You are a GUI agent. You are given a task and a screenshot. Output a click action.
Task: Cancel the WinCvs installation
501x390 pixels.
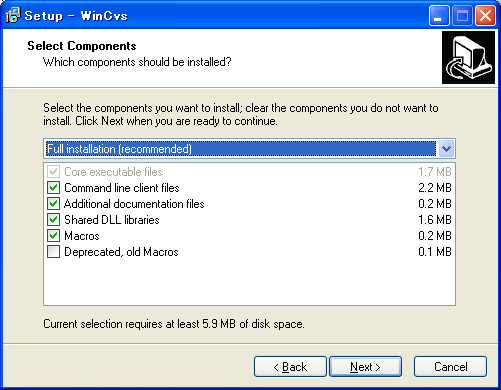tap(450, 367)
